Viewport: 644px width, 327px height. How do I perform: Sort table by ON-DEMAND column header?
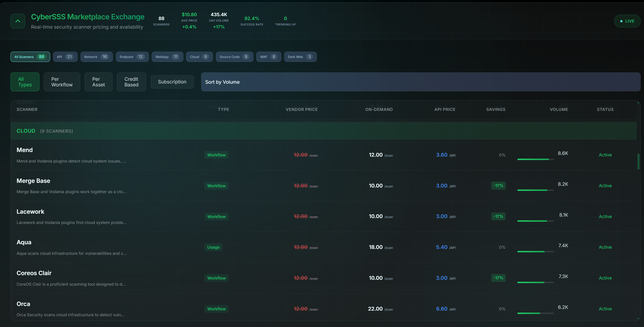pos(379,110)
